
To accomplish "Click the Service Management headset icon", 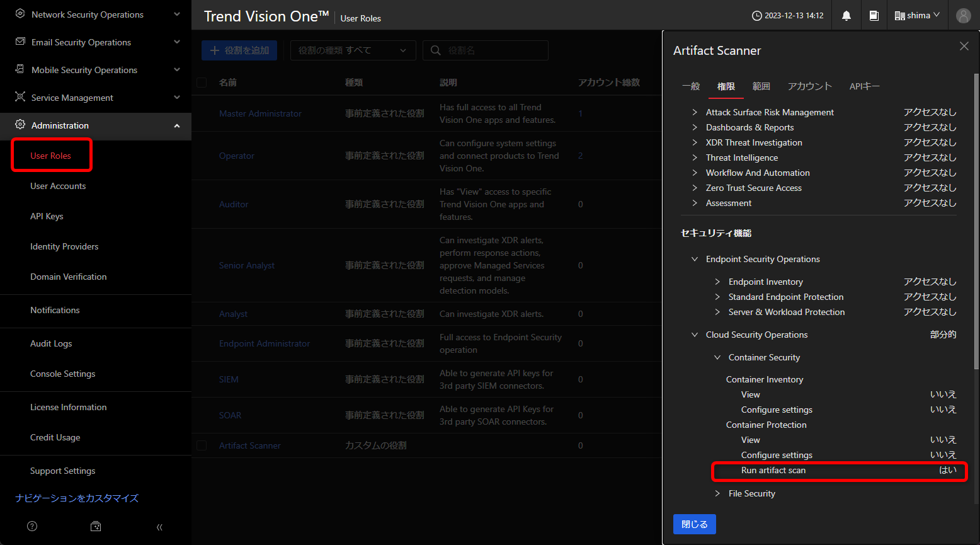I will (18, 97).
